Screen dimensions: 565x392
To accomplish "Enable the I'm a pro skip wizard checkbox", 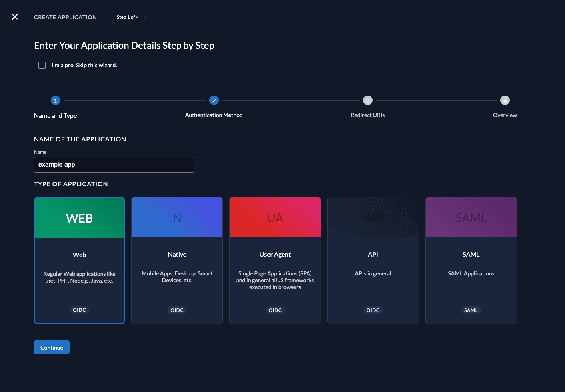I will point(42,65).
